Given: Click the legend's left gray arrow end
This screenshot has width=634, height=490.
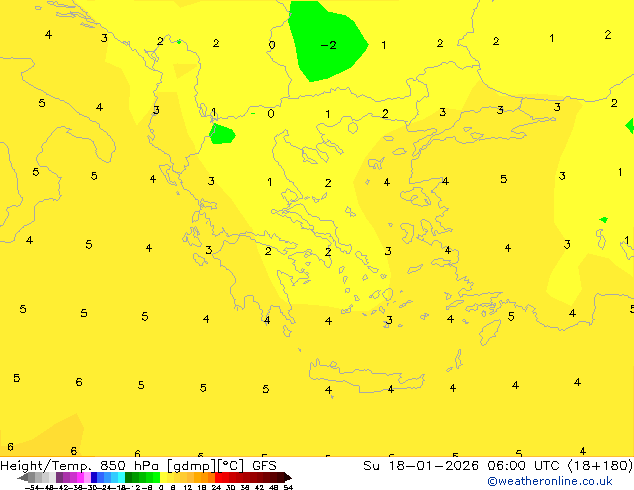Looking at the screenshot, I should (x=23, y=478).
